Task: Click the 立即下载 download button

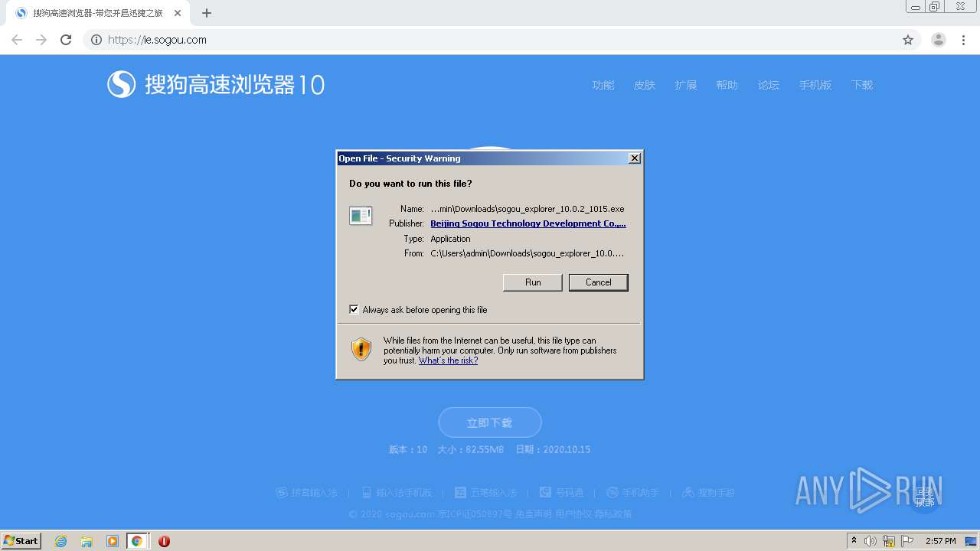Action: [x=490, y=422]
